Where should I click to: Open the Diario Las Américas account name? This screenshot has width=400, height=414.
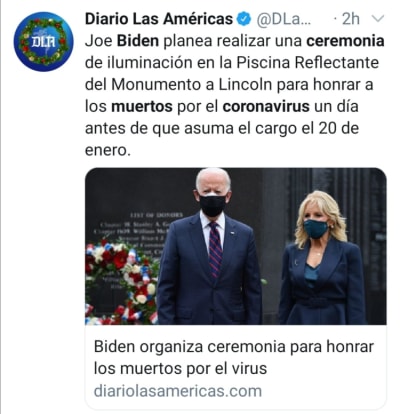pyautogui.click(x=159, y=19)
